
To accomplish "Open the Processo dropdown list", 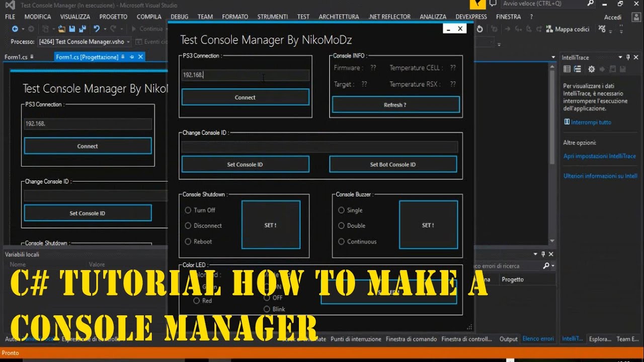I will (x=129, y=42).
